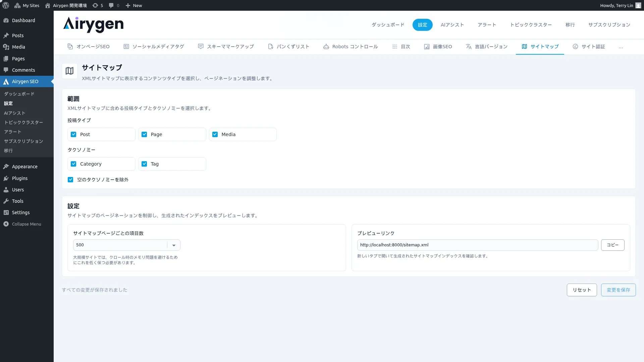Click the updates icon showing 5
Screen dimensions: 644x362
98,5
